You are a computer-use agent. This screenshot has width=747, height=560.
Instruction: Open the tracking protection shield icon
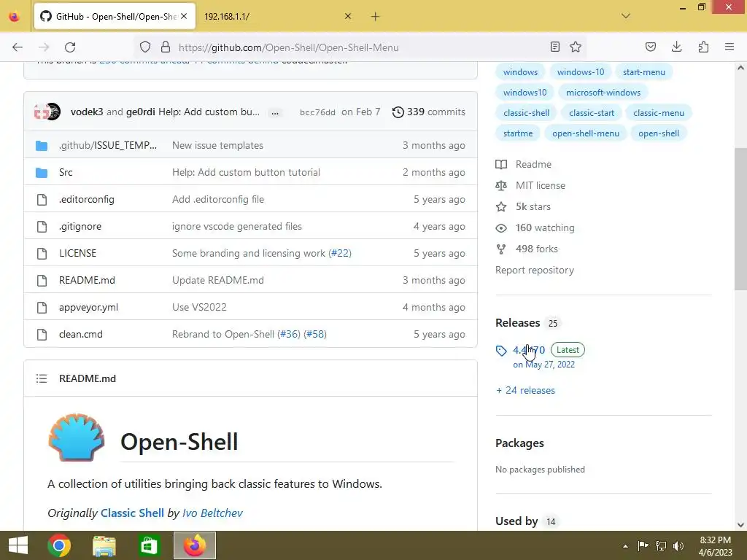point(145,47)
